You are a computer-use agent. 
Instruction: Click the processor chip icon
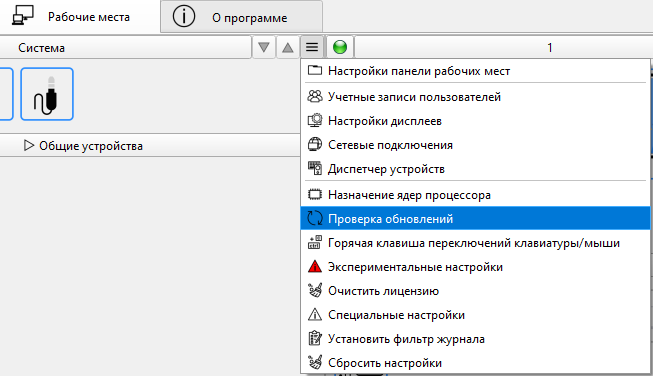(x=315, y=194)
